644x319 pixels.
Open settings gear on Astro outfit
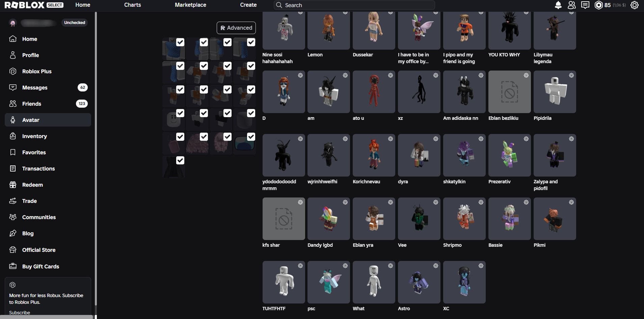point(436,266)
